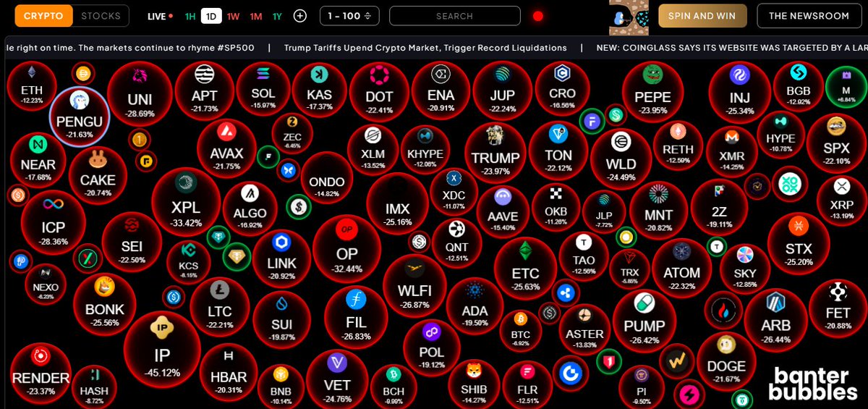
Task: Select the HYPE bubble
Action: (780, 135)
